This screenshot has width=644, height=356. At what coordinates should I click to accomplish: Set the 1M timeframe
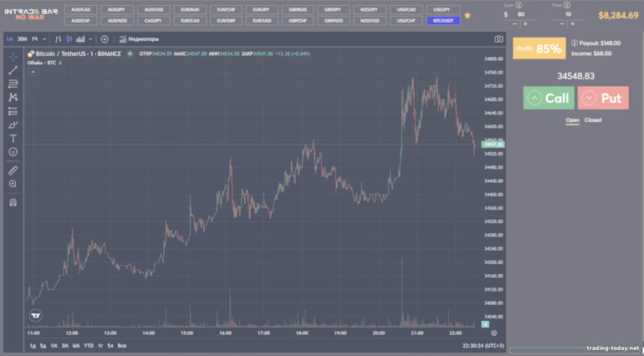(x=10, y=39)
